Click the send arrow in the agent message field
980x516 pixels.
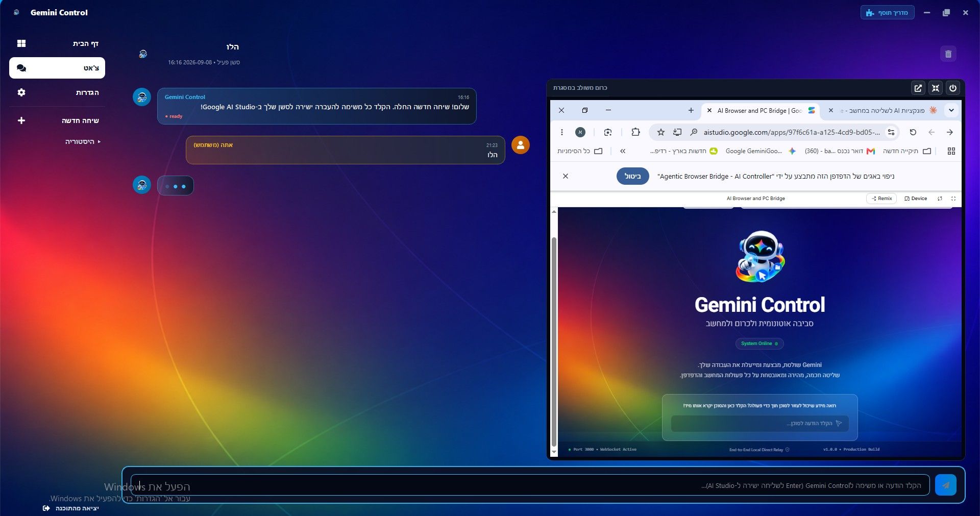pyautogui.click(x=839, y=423)
